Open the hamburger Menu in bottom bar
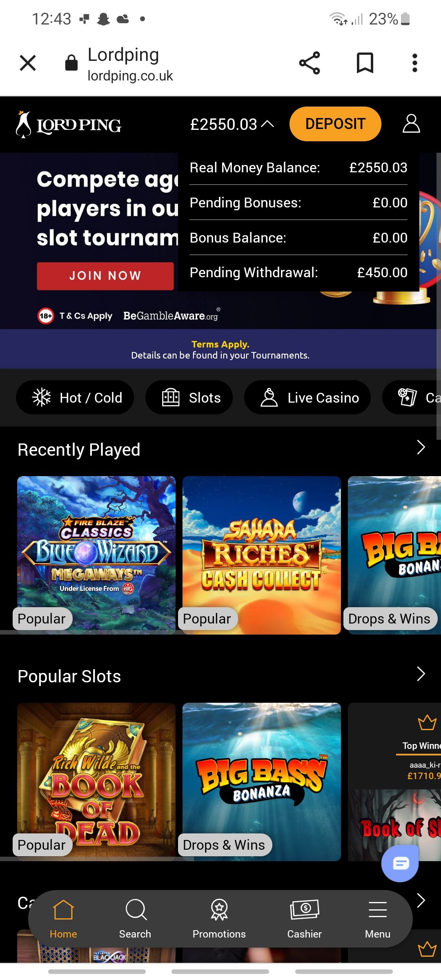 378,918
